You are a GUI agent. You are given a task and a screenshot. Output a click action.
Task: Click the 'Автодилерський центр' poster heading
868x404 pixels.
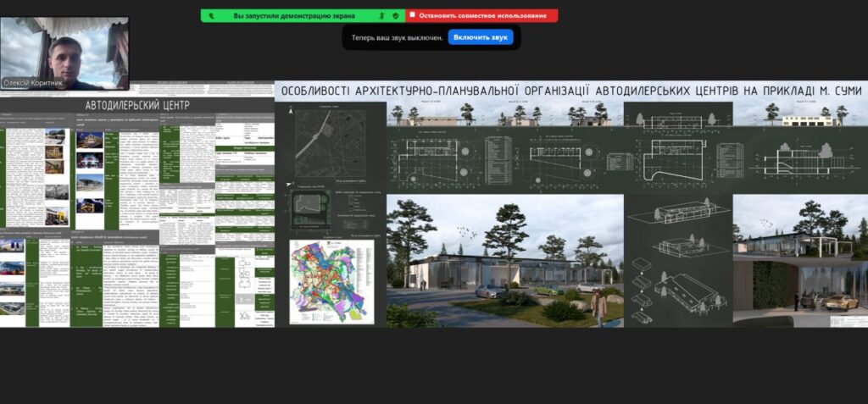point(137,105)
